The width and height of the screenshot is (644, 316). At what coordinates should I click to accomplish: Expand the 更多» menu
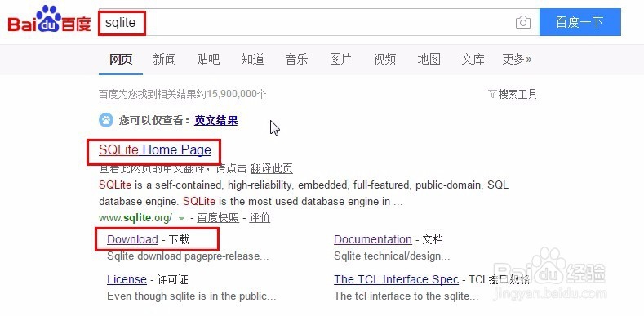click(517, 60)
